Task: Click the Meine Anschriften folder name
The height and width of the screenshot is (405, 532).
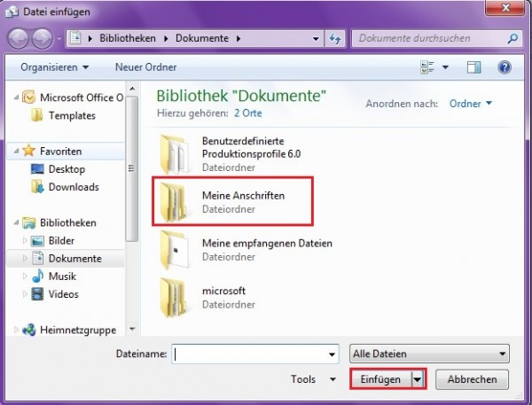Action: coord(243,196)
